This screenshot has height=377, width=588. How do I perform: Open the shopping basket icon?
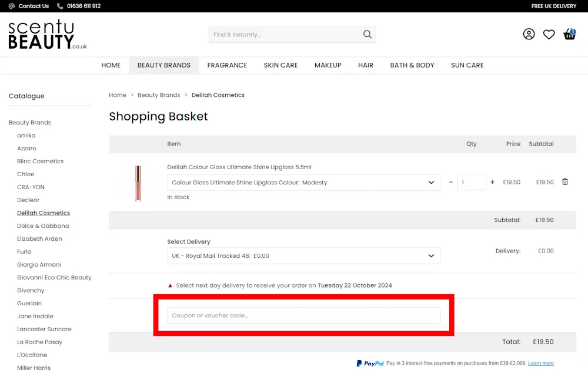coord(569,34)
